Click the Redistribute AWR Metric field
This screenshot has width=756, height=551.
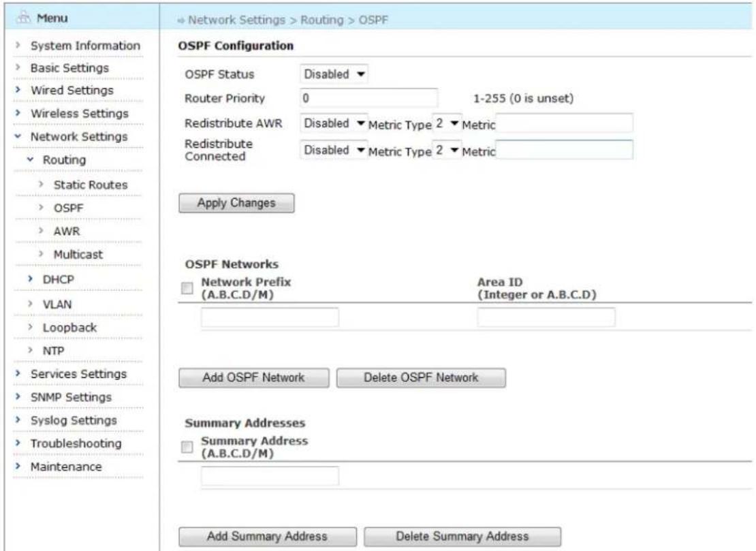[x=564, y=123]
